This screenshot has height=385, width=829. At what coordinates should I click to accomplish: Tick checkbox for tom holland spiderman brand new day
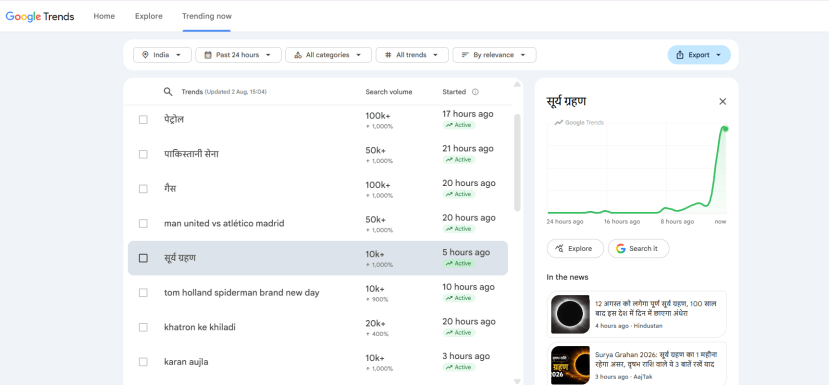pyautogui.click(x=143, y=292)
